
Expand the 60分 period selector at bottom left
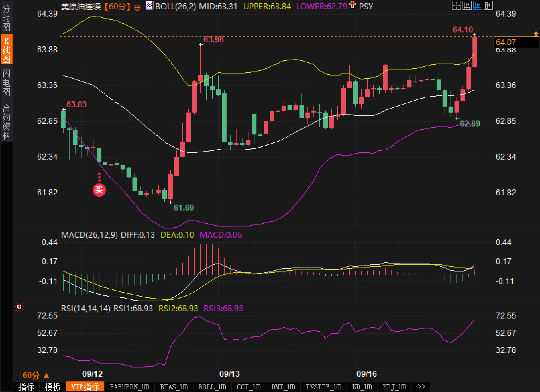(36, 375)
